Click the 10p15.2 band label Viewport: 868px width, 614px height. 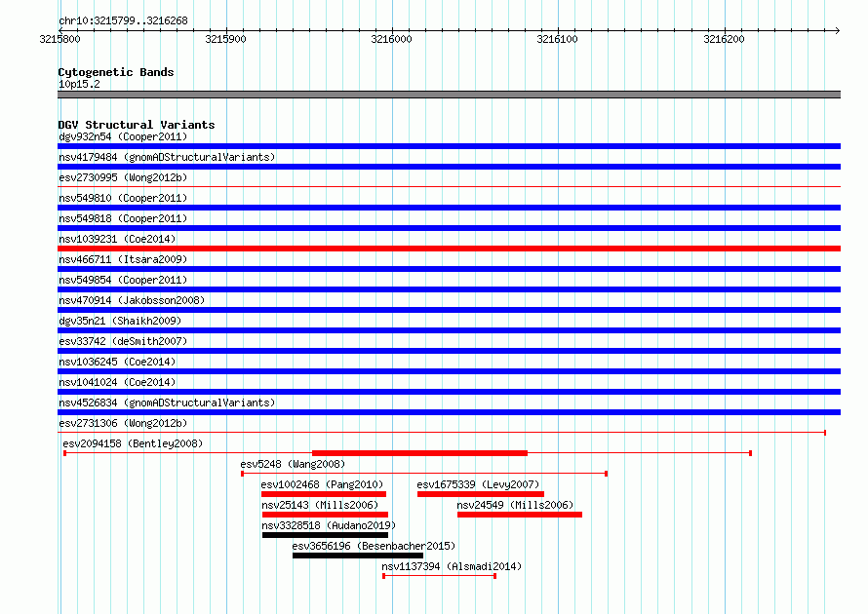[x=79, y=84]
